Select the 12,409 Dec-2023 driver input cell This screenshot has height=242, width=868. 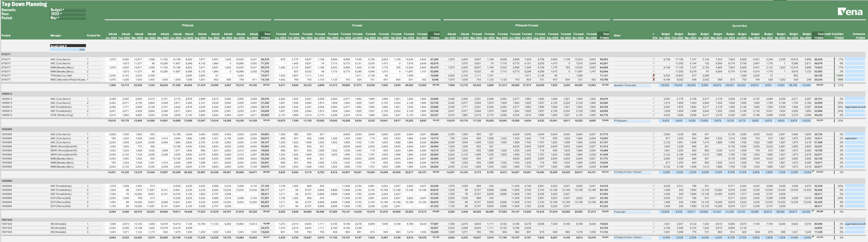click(x=806, y=85)
